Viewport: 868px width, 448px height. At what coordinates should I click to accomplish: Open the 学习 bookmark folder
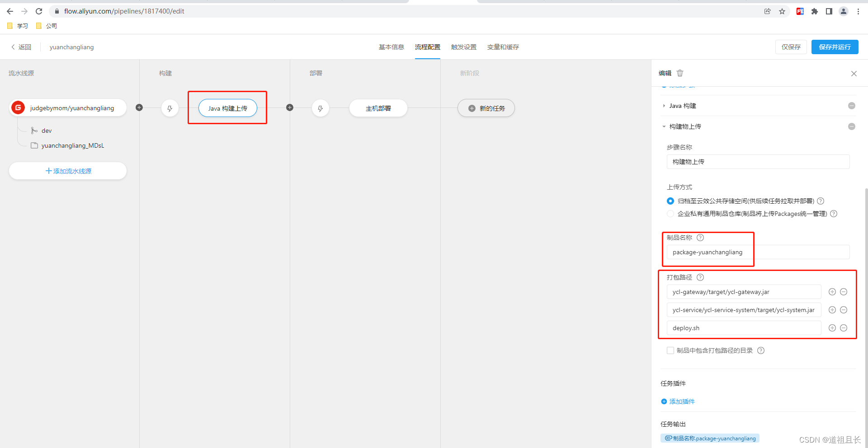pyautogui.click(x=18, y=26)
